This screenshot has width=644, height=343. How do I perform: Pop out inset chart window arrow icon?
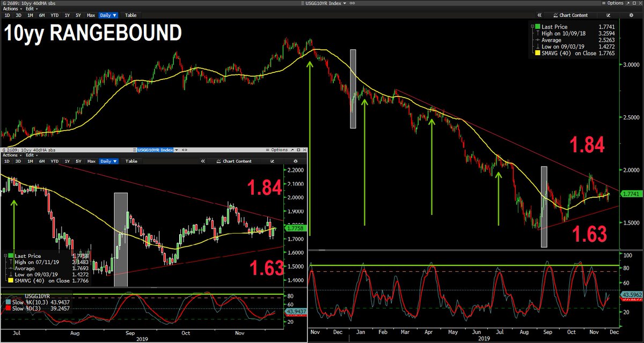(292, 150)
